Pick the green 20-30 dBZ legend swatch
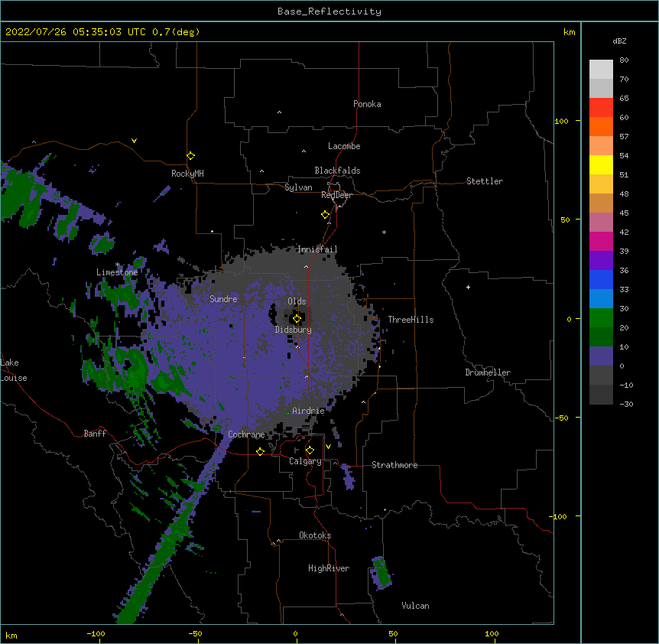 601,318
